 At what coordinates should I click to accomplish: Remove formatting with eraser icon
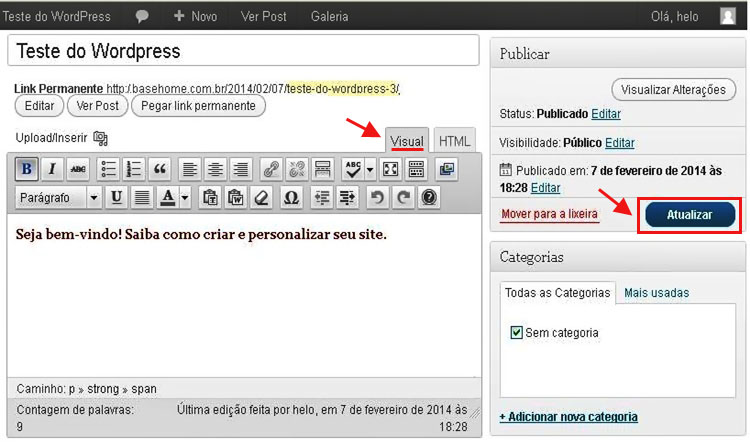click(262, 197)
